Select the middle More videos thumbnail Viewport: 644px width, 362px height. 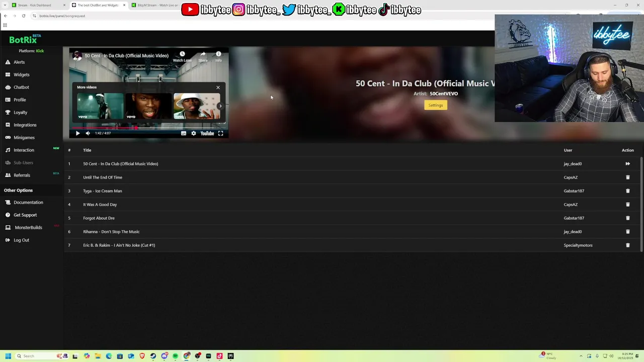point(148,106)
